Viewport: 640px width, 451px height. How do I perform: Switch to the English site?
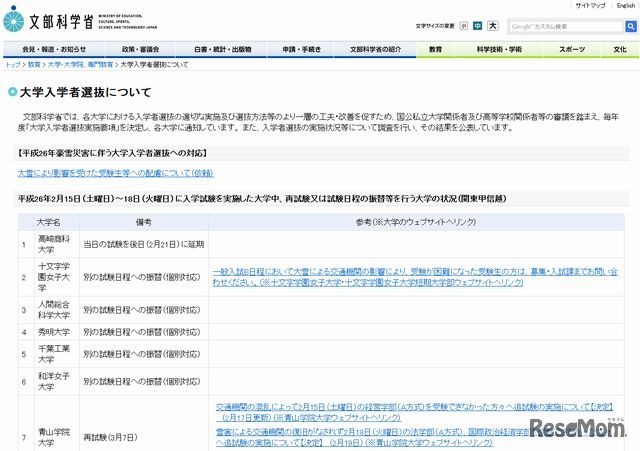point(626,5)
